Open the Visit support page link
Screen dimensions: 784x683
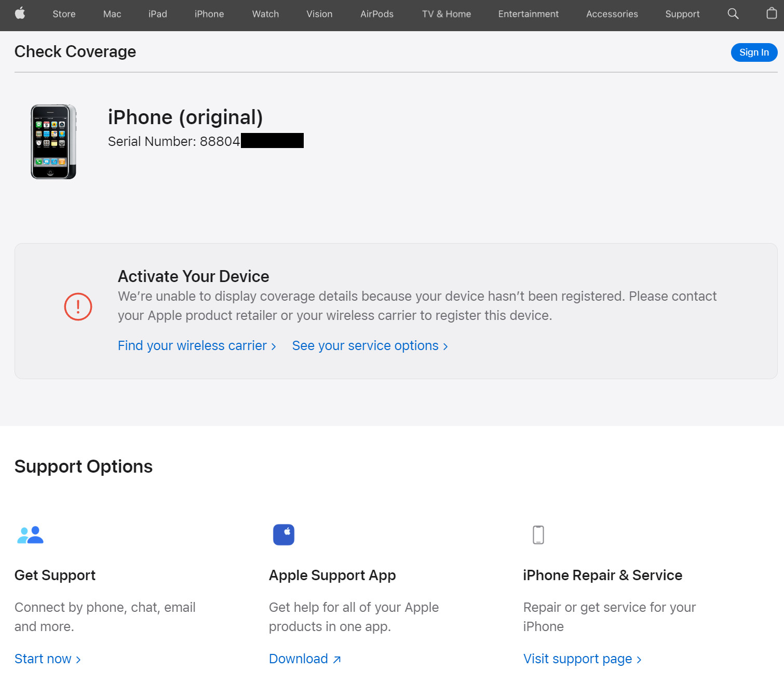[582, 659]
